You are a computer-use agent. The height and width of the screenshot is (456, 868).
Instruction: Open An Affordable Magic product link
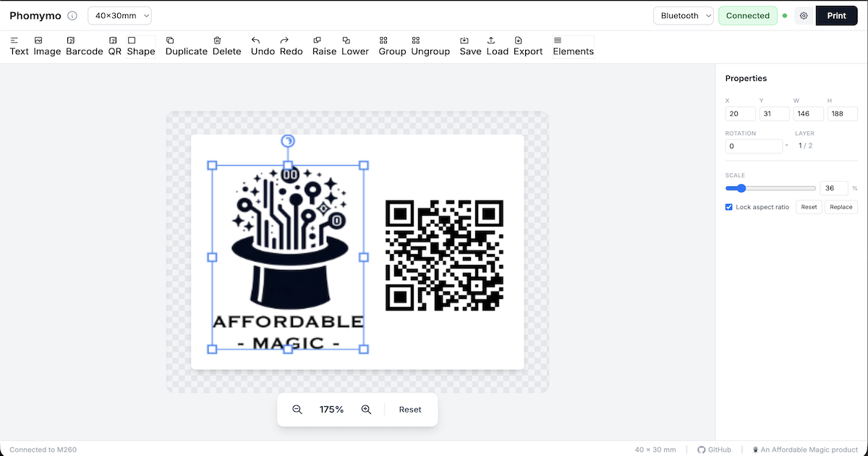click(x=804, y=449)
